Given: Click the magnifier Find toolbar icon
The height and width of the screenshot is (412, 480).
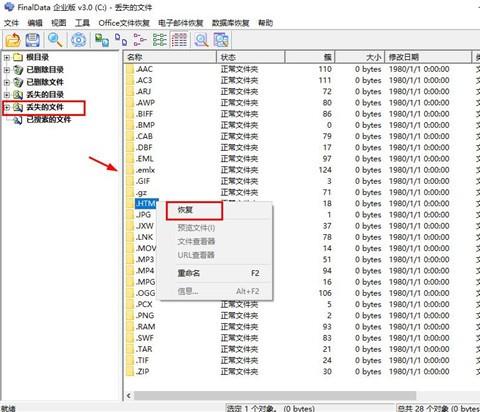Looking at the screenshot, I should click(55, 40).
